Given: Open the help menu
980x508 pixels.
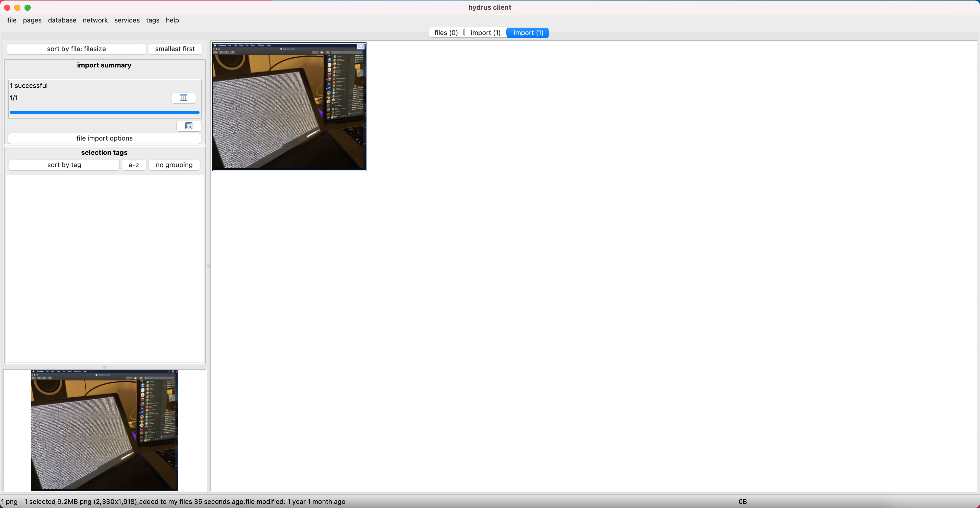Looking at the screenshot, I should coord(172,20).
